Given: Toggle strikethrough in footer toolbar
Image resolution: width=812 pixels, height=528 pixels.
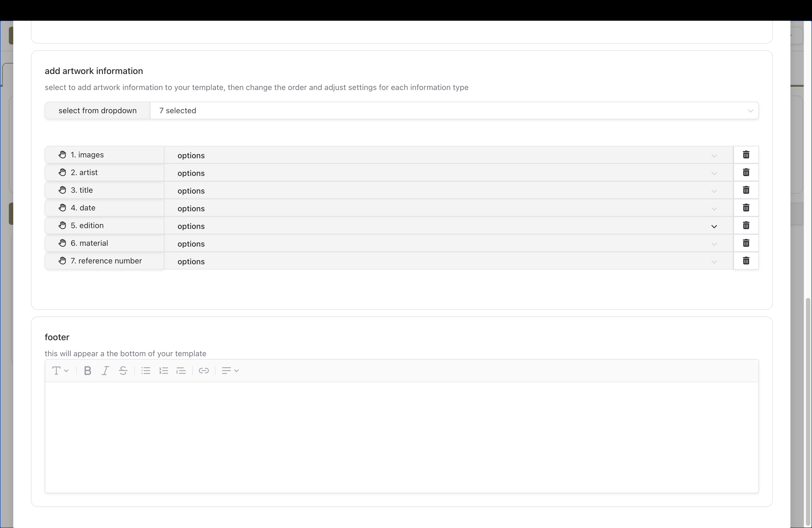Looking at the screenshot, I should 123,371.
